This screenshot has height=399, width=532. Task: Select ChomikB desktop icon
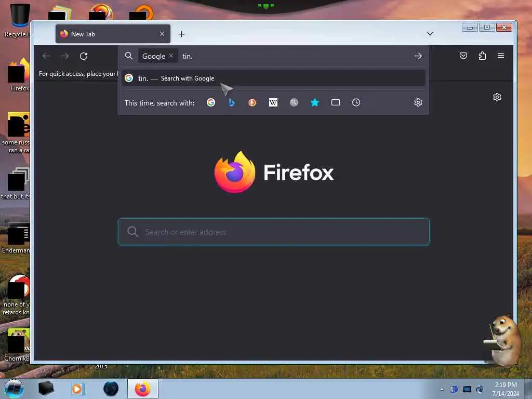click(x=17, y=345)
